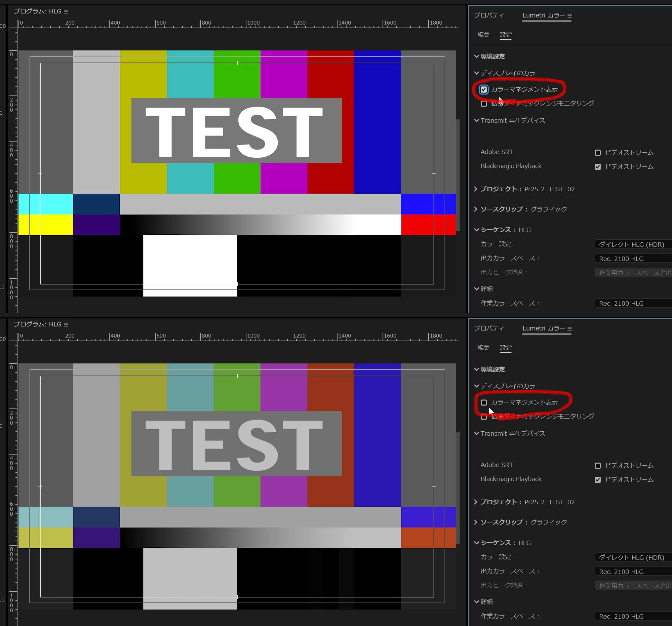Open lower Lumetri カラー panel menu icon
Screen dimensions: 672x626
[x=569, y=328]
